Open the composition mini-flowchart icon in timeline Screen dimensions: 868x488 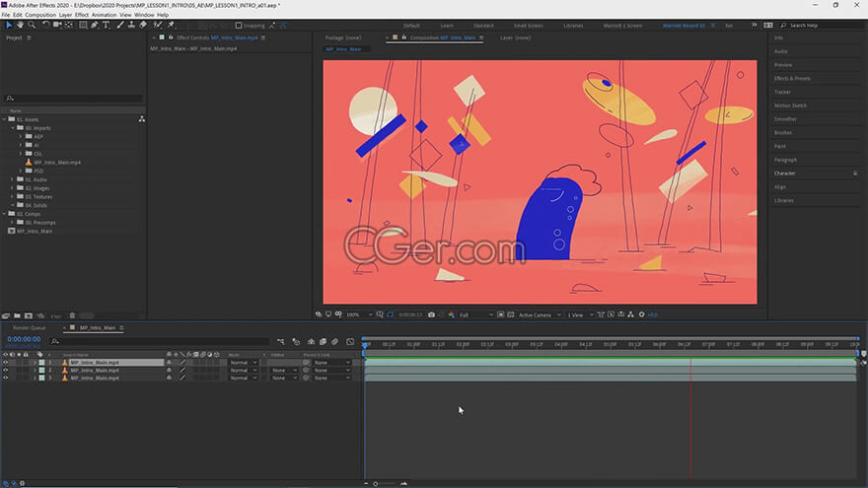tap(281, 342)
